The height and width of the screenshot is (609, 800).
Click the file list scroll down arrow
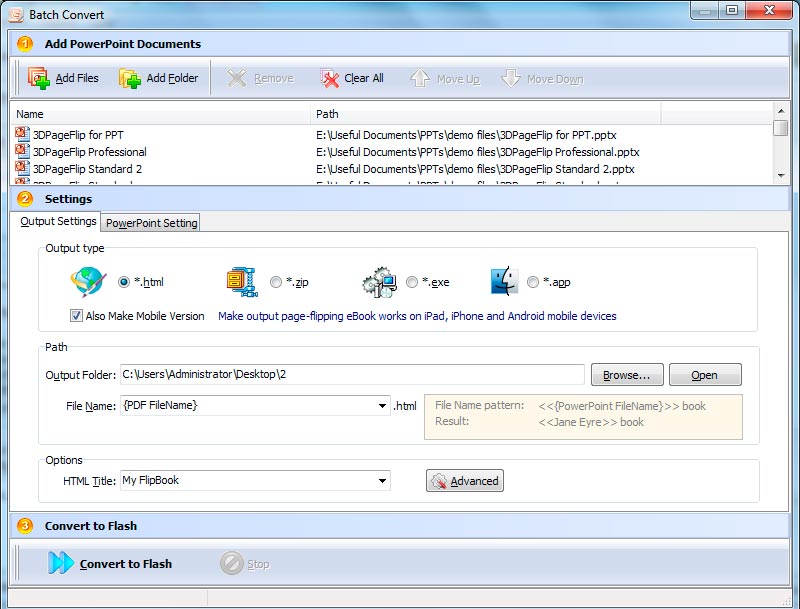click(781, 175)
